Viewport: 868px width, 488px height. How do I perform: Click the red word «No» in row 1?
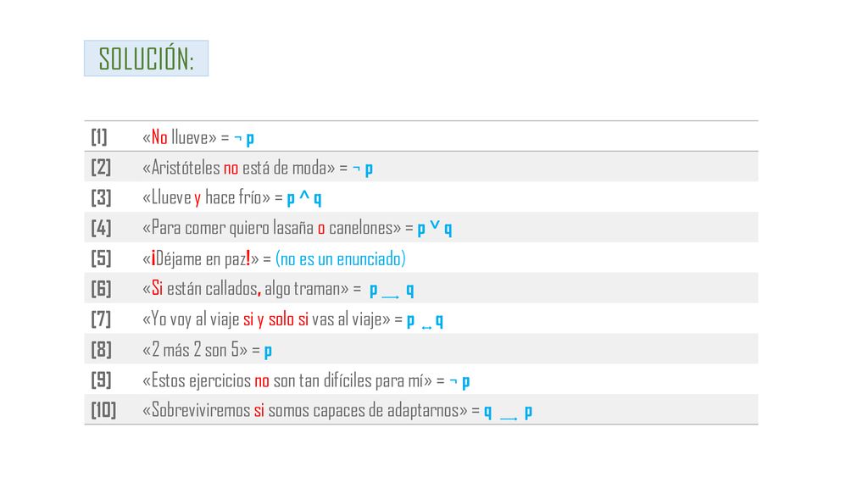159,136
